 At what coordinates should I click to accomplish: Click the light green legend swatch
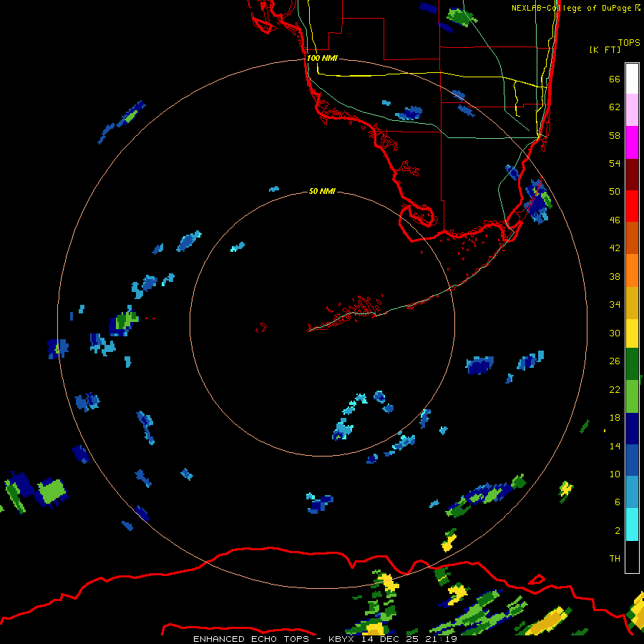click(x=632, y=396)
